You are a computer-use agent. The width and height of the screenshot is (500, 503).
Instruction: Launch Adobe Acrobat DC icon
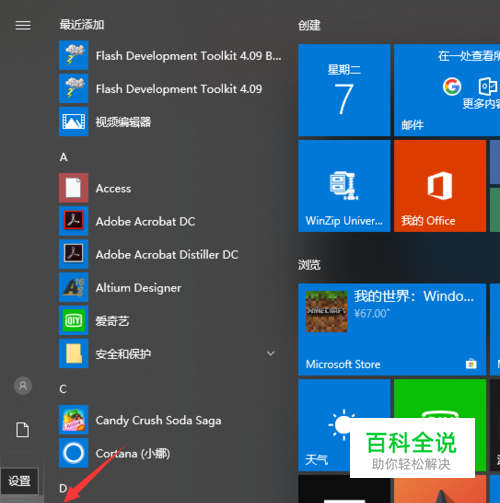point(74,221)
